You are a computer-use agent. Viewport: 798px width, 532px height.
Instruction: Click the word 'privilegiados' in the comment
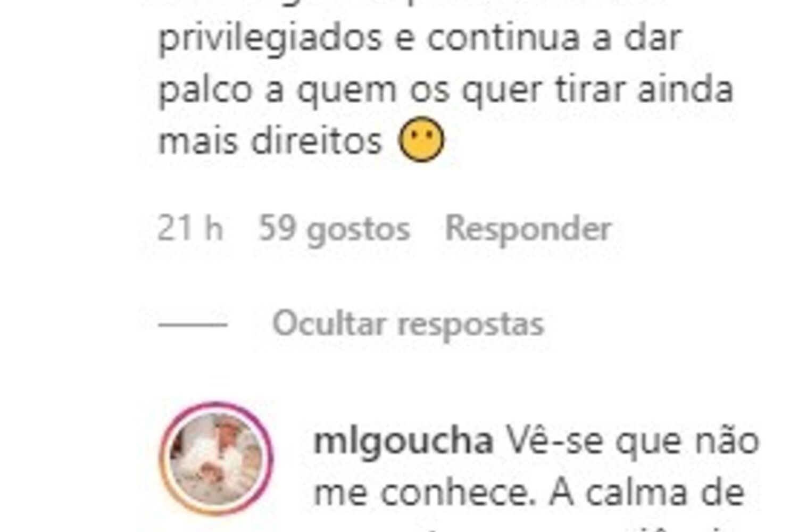[x=270, y=39]
